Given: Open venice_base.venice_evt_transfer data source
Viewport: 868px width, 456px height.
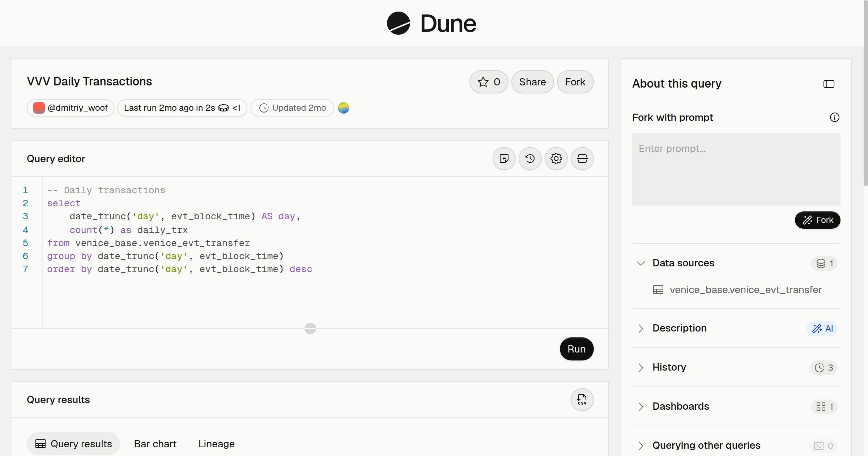Looking at the screenshot, I should (x=745, y=290).
